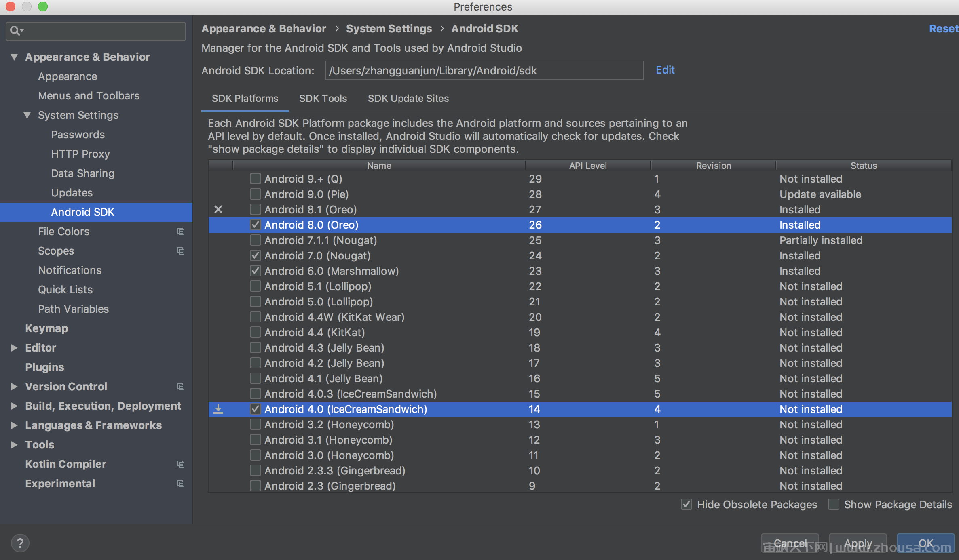This screenshot has width=959, height=560.
Task: Select Android 3.2 (Honeycomb) row name
Action: tap(329, 424)
